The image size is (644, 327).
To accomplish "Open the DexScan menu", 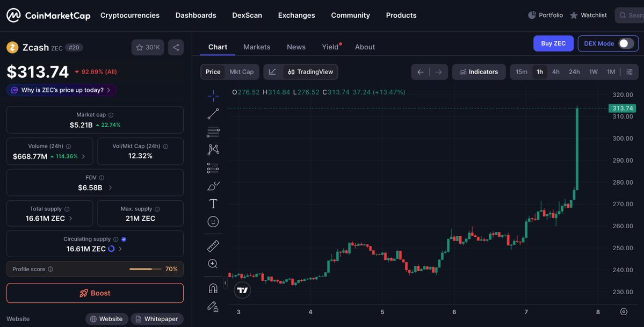I will coord(247,15).
